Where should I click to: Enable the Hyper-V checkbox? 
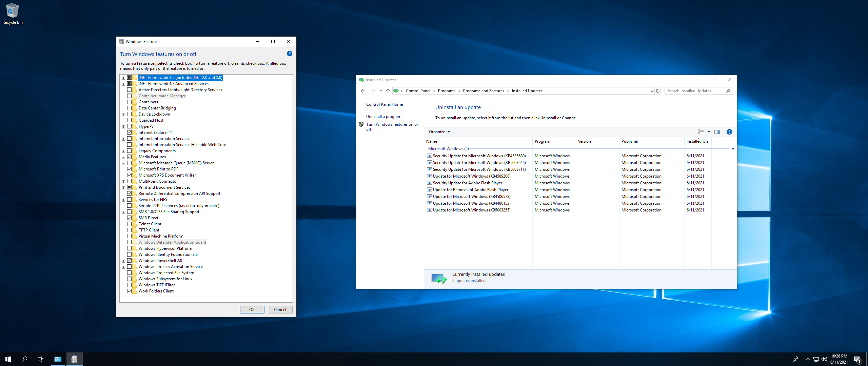click(x=129, y=126)
